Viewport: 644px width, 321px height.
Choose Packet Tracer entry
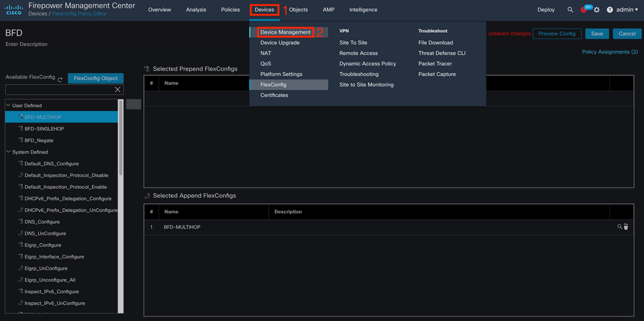coord(434,64)
